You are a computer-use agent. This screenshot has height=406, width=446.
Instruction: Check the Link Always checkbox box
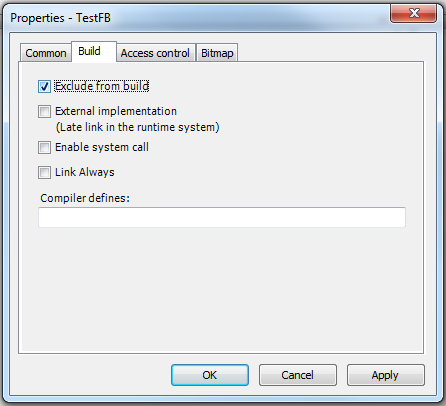click(44, 173)
